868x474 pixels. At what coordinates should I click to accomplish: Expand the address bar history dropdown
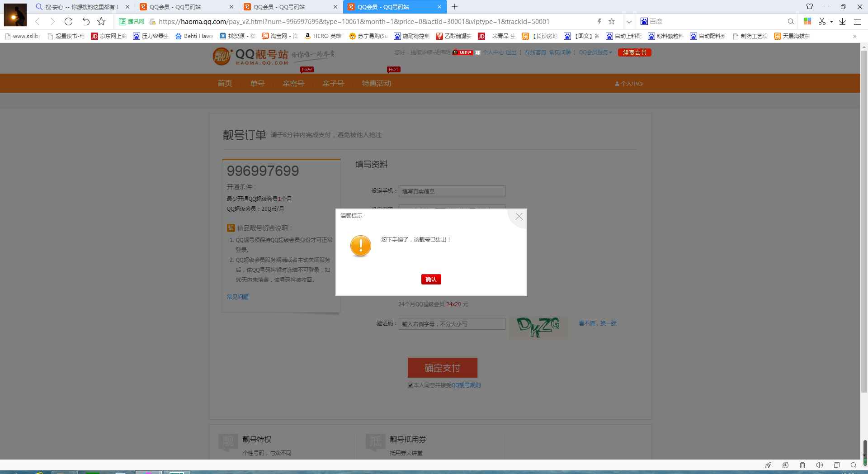(x=629, y=21)
